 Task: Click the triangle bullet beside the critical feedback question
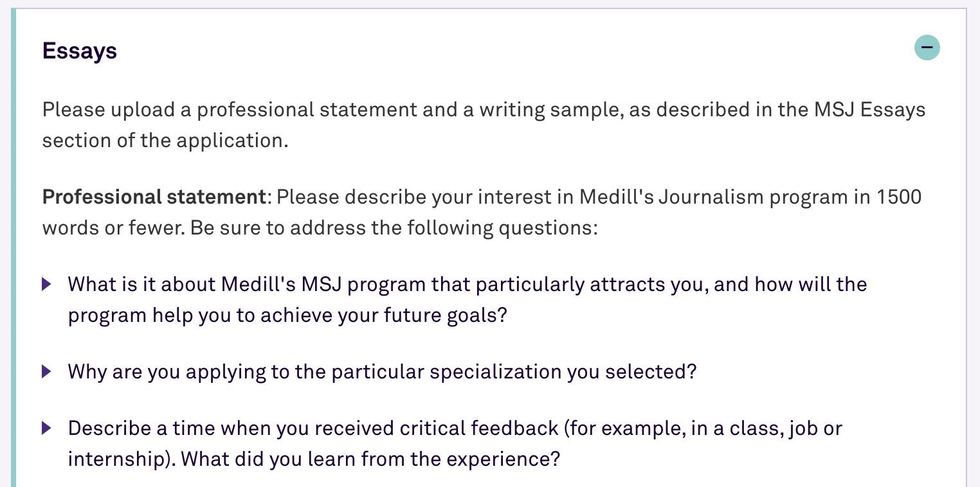tap(46, 427)
